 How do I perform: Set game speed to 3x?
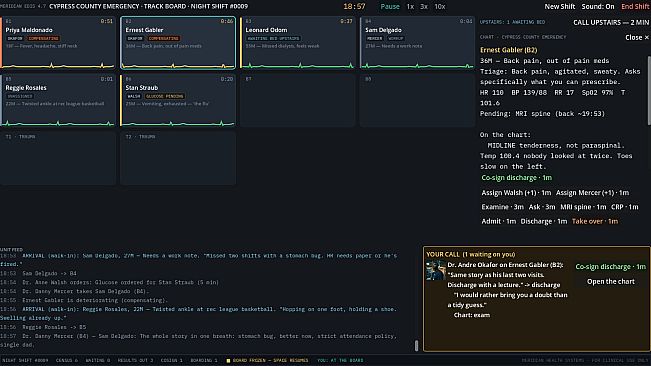click(424, 7)
